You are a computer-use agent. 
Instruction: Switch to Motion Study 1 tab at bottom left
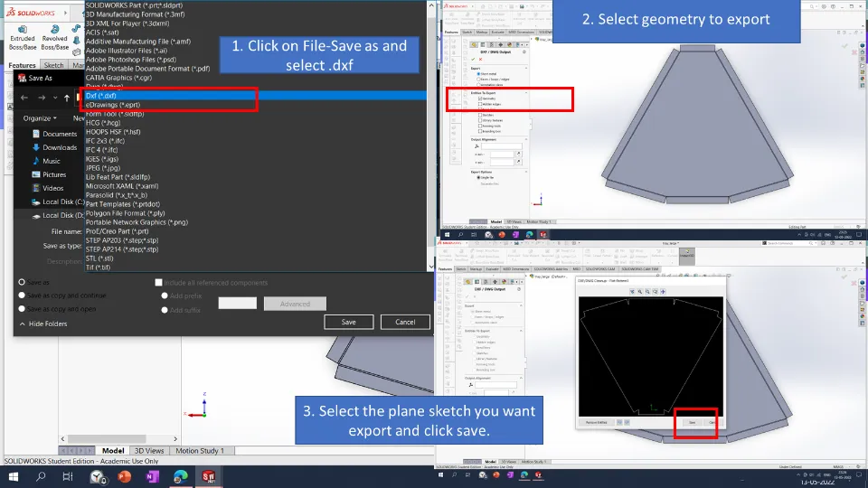200,451
